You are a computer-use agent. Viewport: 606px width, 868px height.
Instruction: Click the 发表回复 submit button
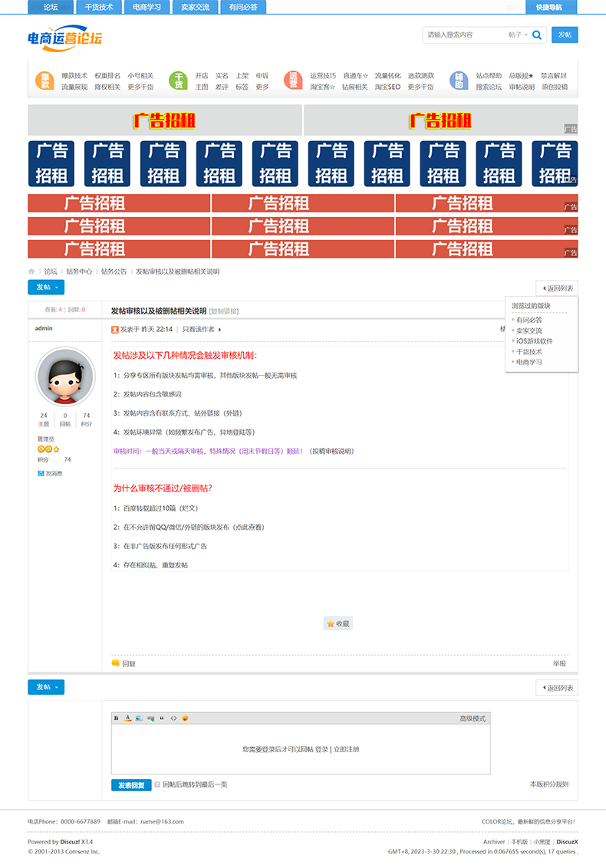131,785
